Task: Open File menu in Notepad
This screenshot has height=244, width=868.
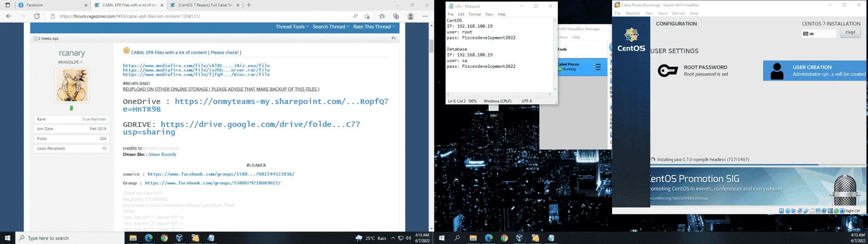Action: coord(451,14)
